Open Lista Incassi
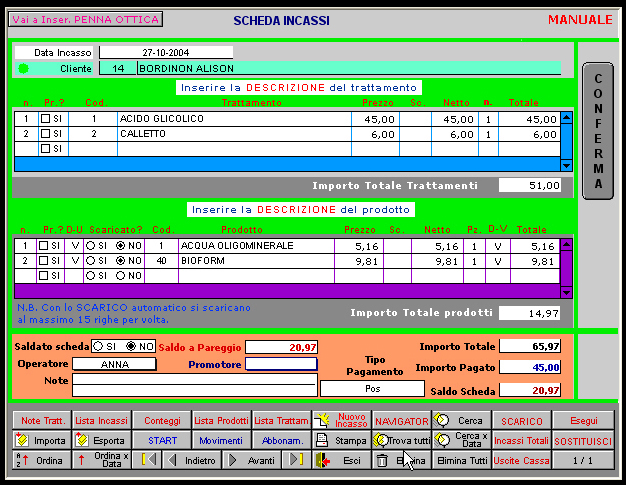The height and width of the screenshot is (485, 626). click(102, 420)
